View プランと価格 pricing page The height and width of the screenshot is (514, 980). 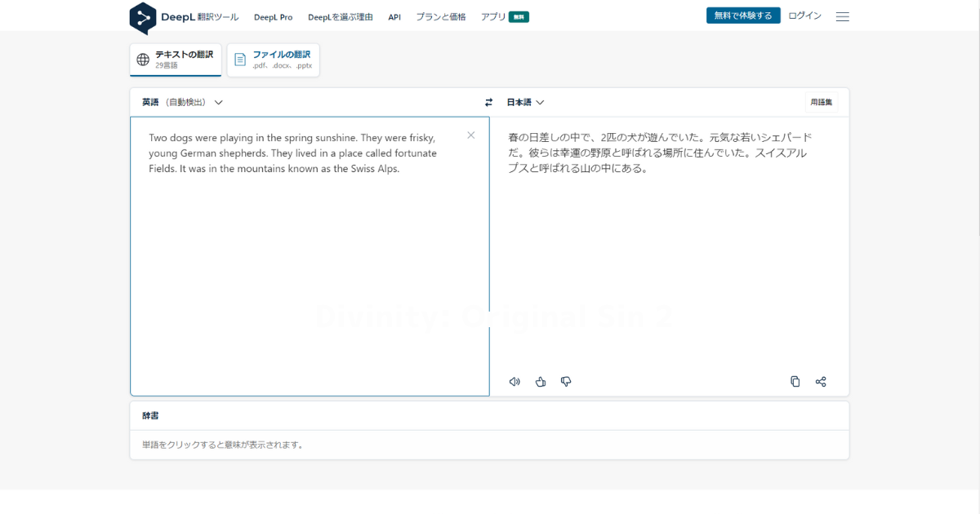pyautogui.click(x=441, y=16)
